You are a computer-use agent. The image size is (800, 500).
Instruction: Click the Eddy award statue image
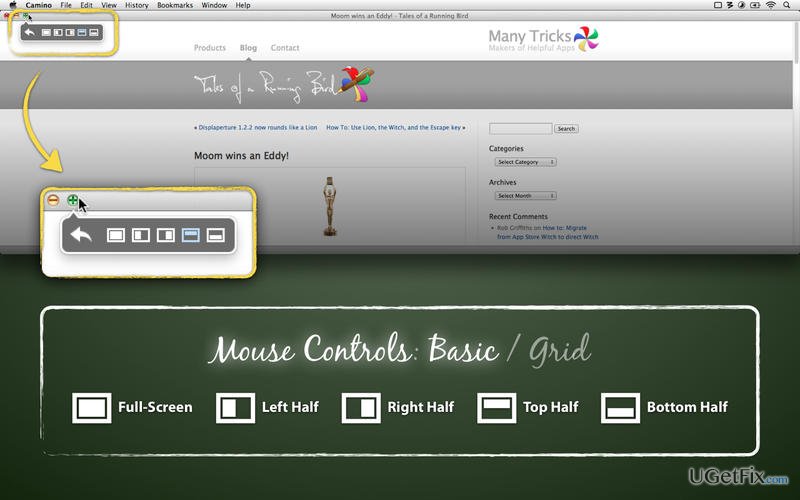pyautogui.click(x=330, y=206)
